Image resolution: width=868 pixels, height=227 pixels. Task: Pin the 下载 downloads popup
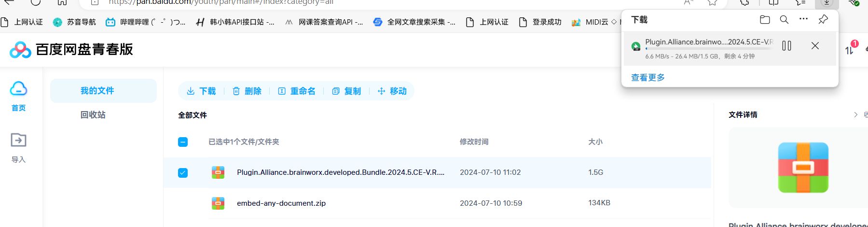[823, 20]
